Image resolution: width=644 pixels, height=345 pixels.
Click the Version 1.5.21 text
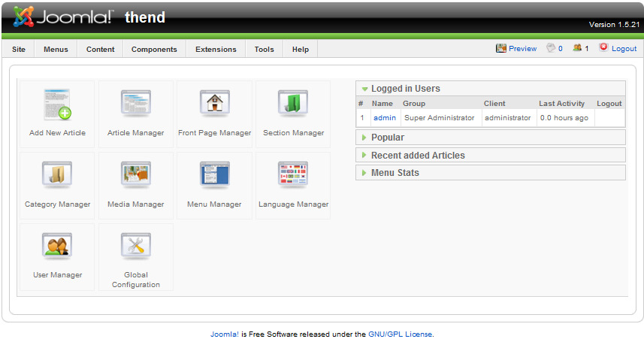(614, 25)
